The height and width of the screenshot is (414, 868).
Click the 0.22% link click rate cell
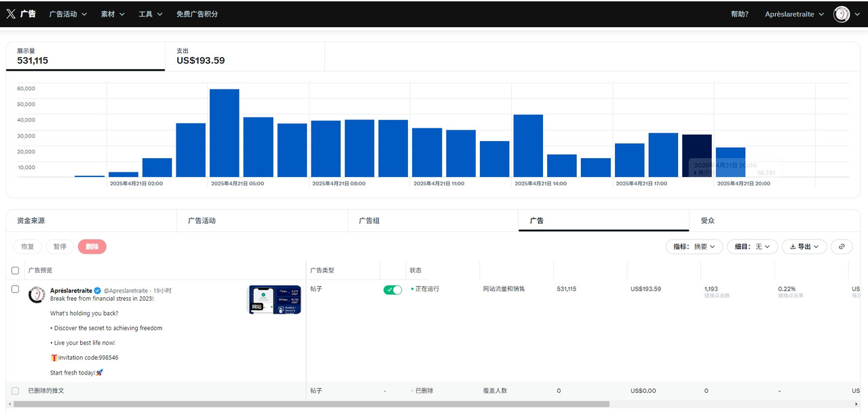coord(787,289)
